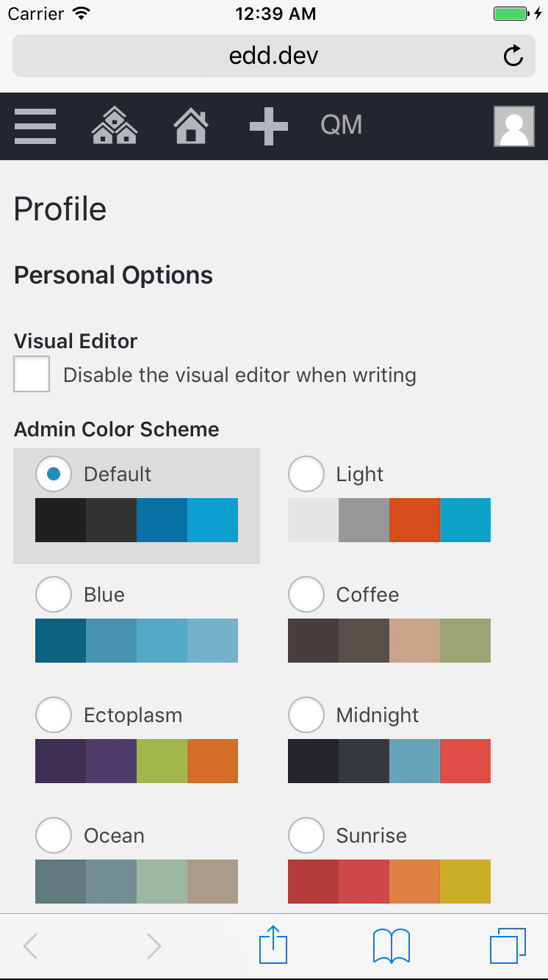Select the Light color scheme radio
The image size is (548, 980).
point(306,474)
